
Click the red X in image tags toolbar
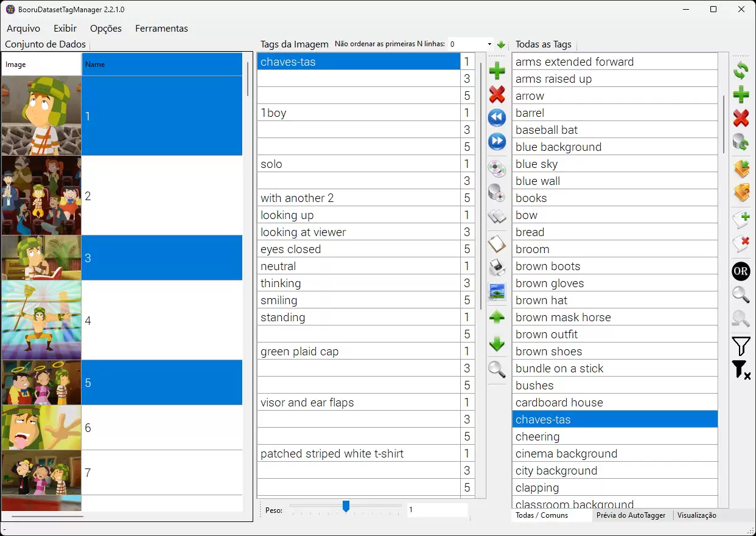(x=497, y=94)
